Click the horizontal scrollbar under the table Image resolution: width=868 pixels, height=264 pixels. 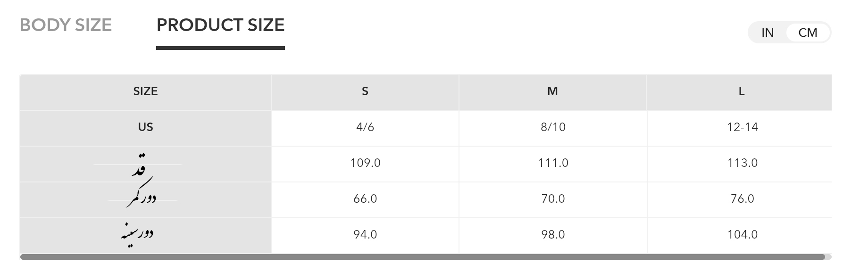click(x=422, y=257)
